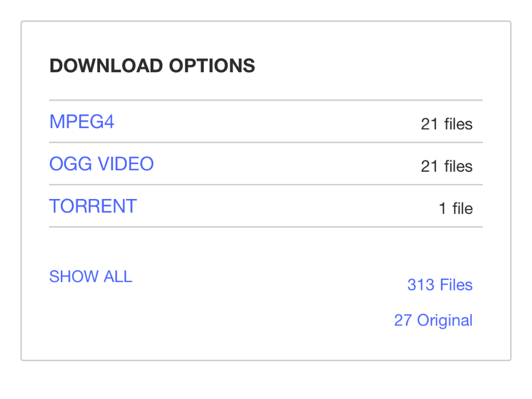Click the 21 files count beside OGG VIDEO
The height and width of the screenshot is (399, 532).
(446, 166)
